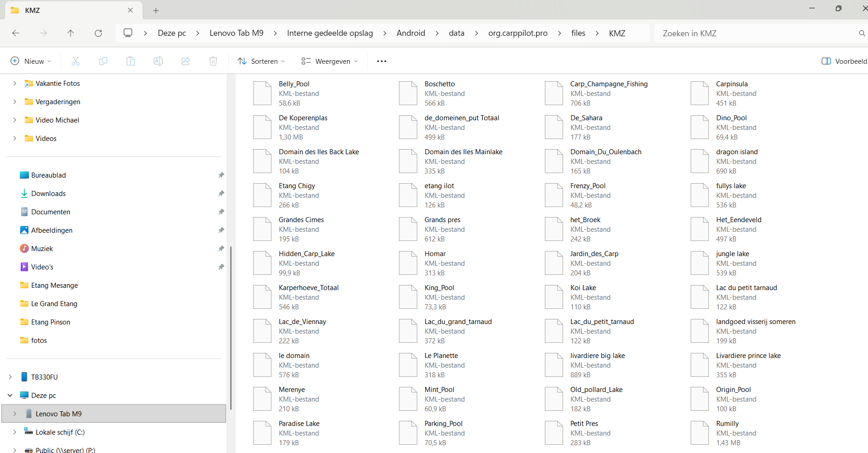Click the Rename icon in toolbar
This screenshot has height=453, width=868.
tap(158, 61)
